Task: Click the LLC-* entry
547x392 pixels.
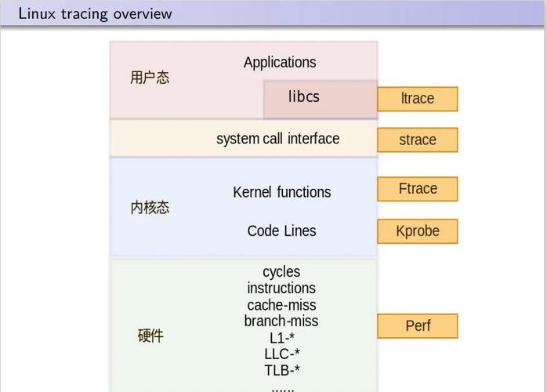Action: 282,354
